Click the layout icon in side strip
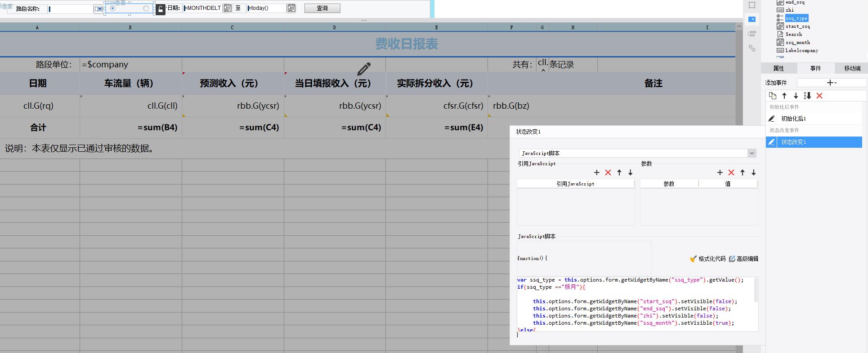The image size is (868, 353). click(752, 34)
